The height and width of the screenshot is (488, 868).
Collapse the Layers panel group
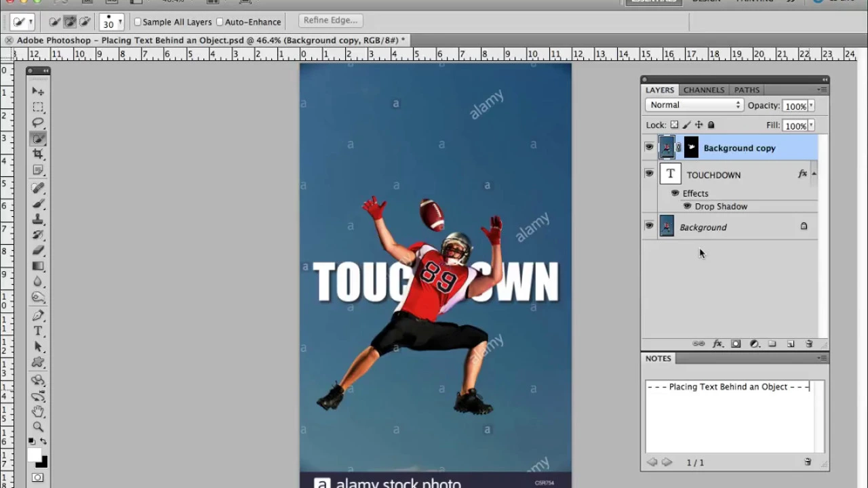(x=825, y=79)
